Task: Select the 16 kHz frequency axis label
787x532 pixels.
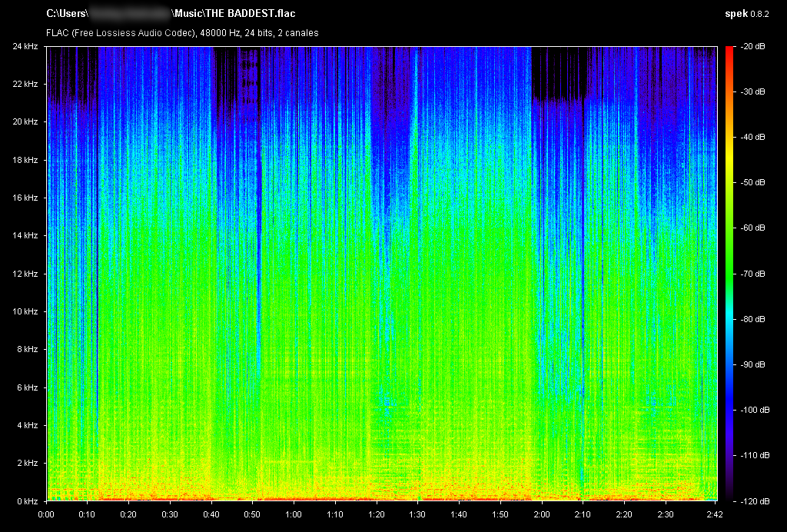Action: tap(25, 198)
